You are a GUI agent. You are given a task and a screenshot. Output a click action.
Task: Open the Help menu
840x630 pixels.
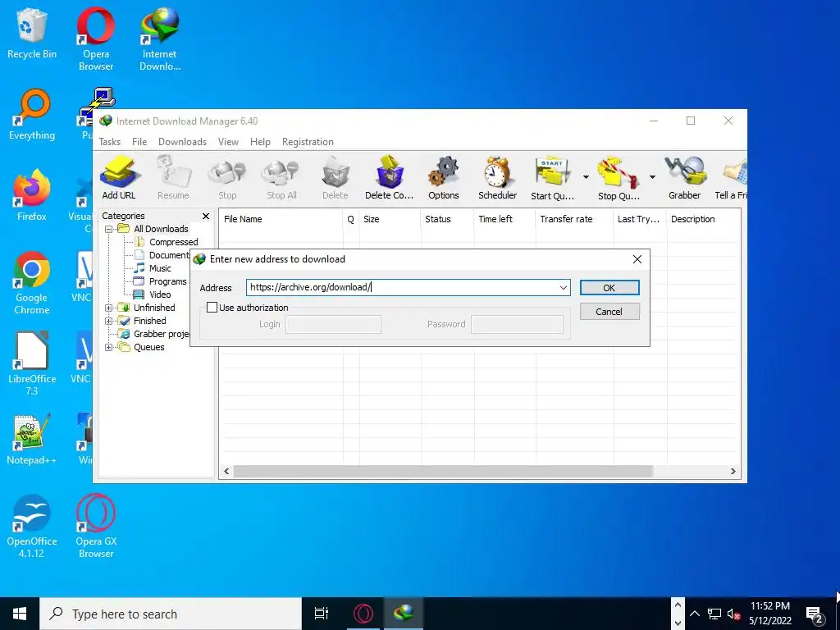point(260,142)
